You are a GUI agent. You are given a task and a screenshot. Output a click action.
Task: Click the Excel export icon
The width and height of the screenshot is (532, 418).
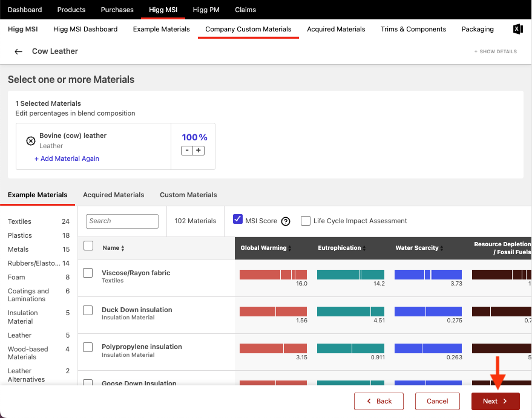click(x=517, y=29)
